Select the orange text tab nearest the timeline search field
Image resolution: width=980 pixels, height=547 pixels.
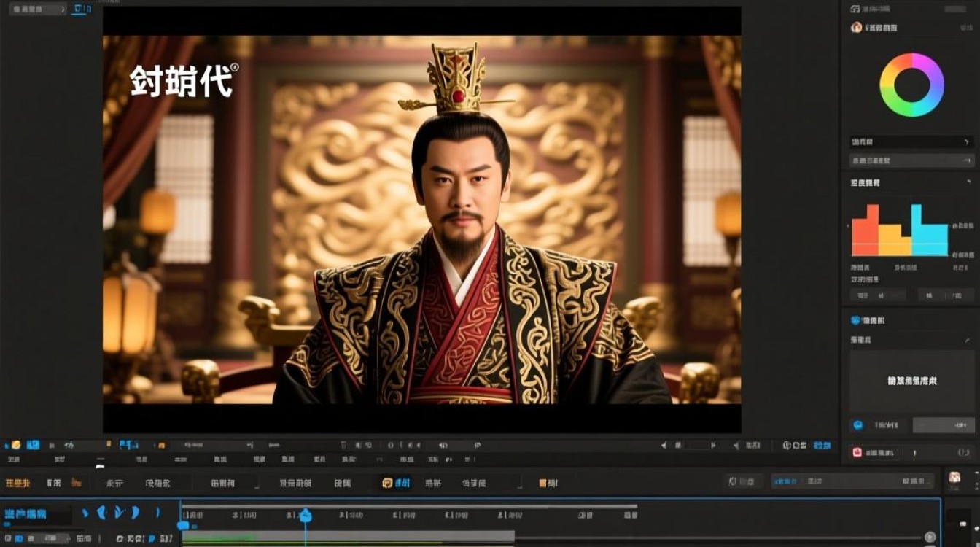coord(548,482)
